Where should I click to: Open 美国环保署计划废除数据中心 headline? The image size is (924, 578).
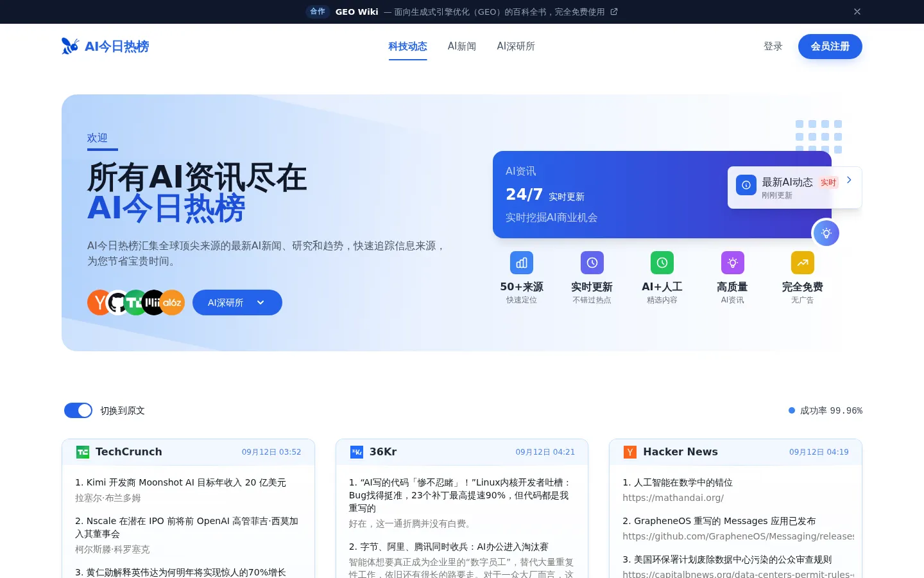(727, 559)
